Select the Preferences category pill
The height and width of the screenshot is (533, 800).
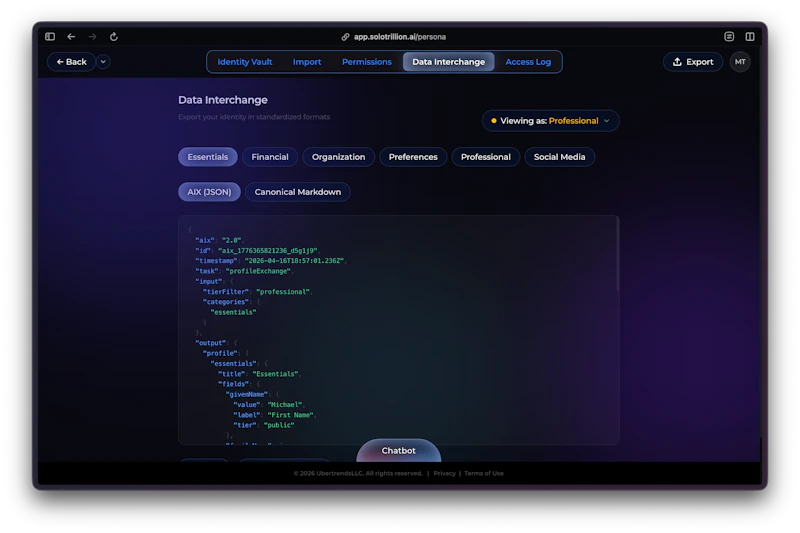(413, 157)
